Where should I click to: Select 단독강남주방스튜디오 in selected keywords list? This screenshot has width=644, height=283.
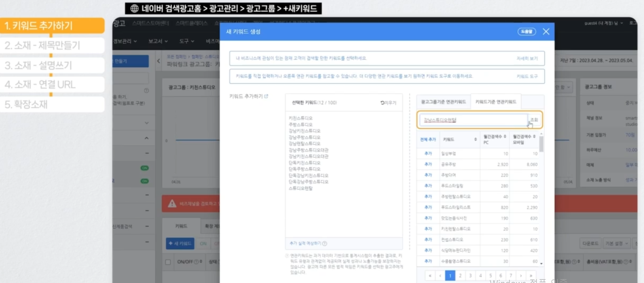(308, 182)
